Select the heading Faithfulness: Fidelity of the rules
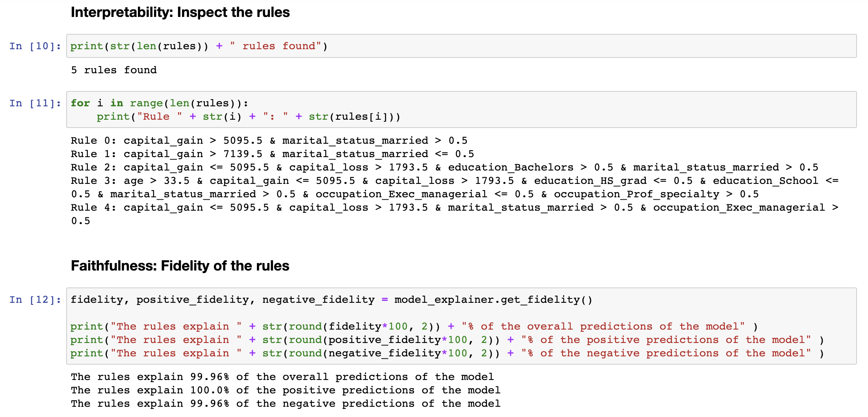This screenshot has width=868, height=417. point(180,266)
